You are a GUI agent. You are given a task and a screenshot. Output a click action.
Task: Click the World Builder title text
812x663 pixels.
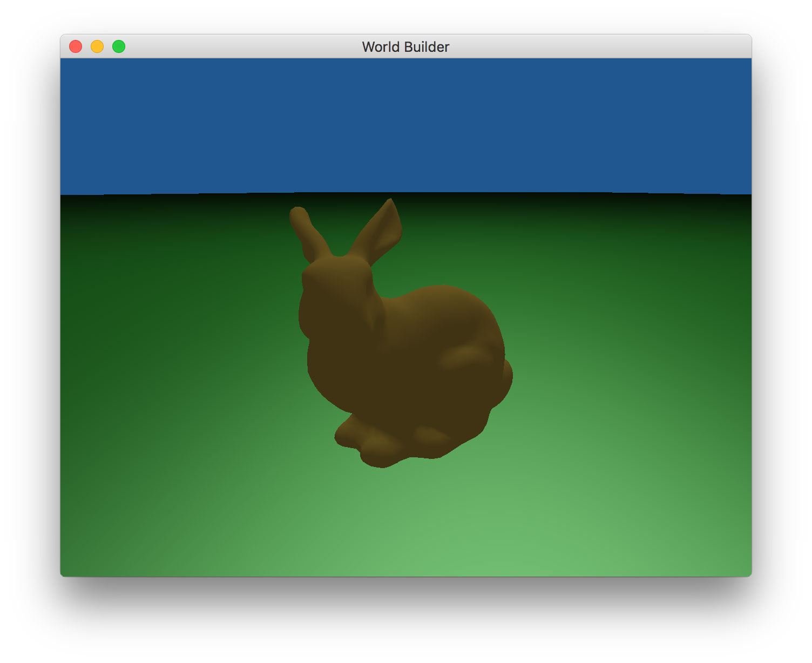405,47
